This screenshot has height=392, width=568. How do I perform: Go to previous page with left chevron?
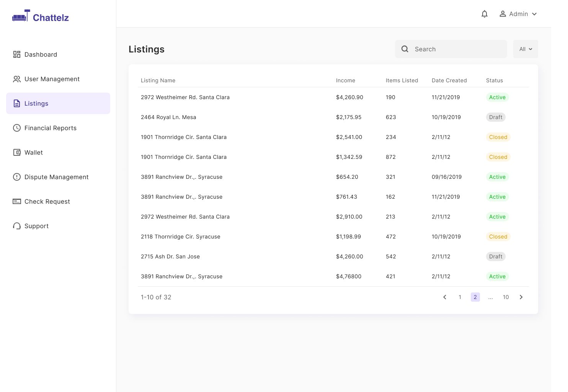point(445,297)
